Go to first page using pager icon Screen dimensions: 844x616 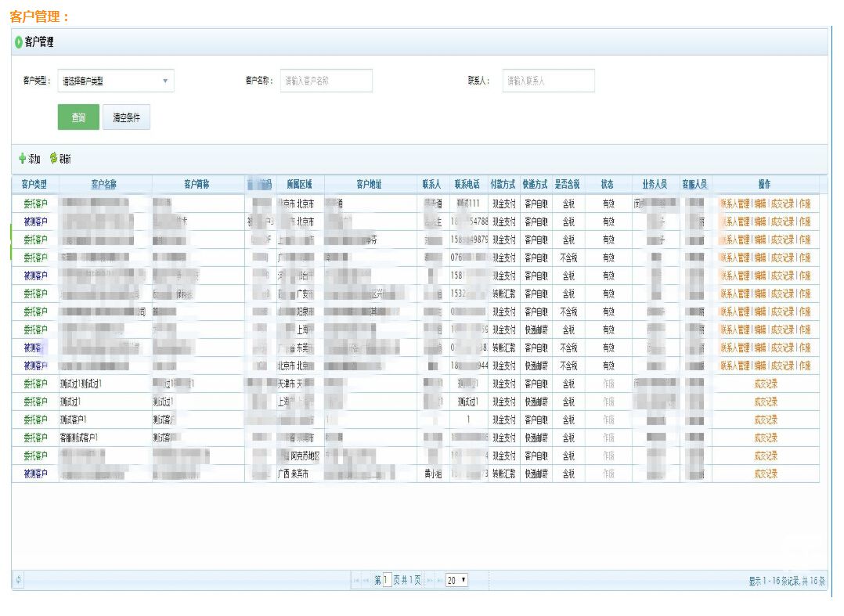pyautogui.click(x=356, y=581)
